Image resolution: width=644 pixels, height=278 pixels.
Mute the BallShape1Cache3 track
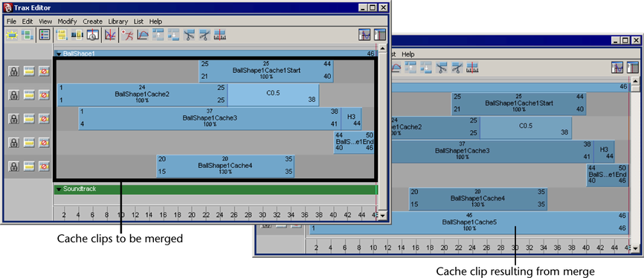(44, 119)
